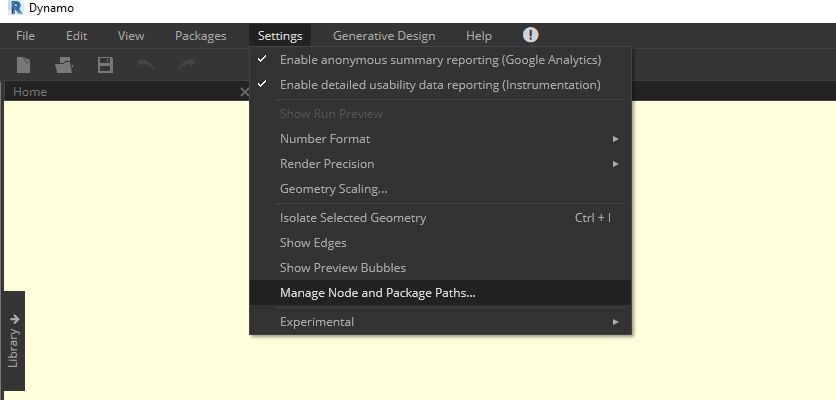836x400 pixels.
Task: Click the Redo arrow icon
Action: click(186, 66)
